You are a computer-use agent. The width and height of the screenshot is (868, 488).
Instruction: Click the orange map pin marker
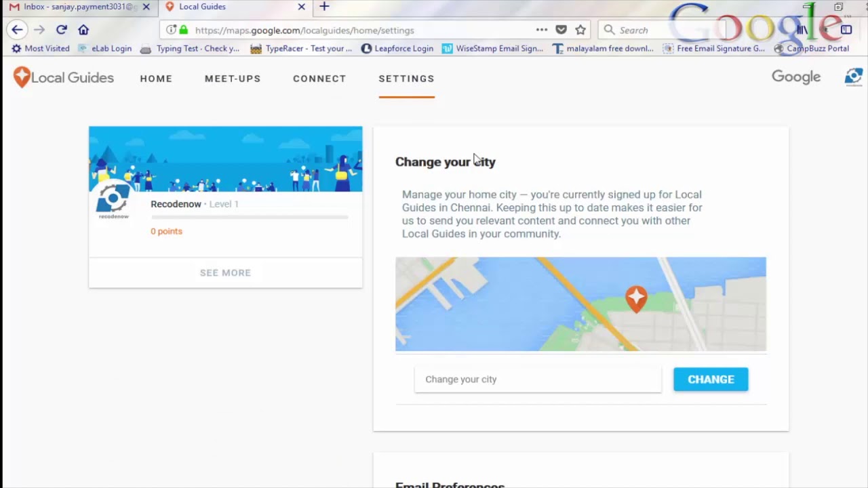636,298
